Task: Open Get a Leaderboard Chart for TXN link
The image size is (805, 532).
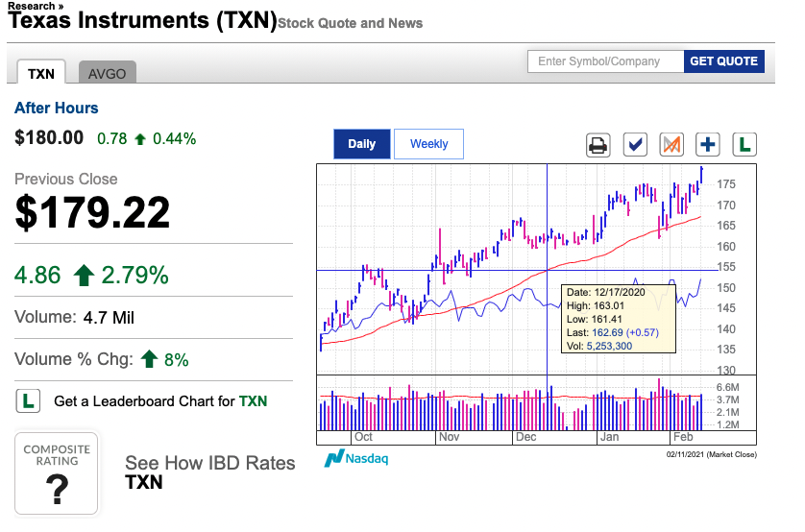Action: (x=160, y=401)
